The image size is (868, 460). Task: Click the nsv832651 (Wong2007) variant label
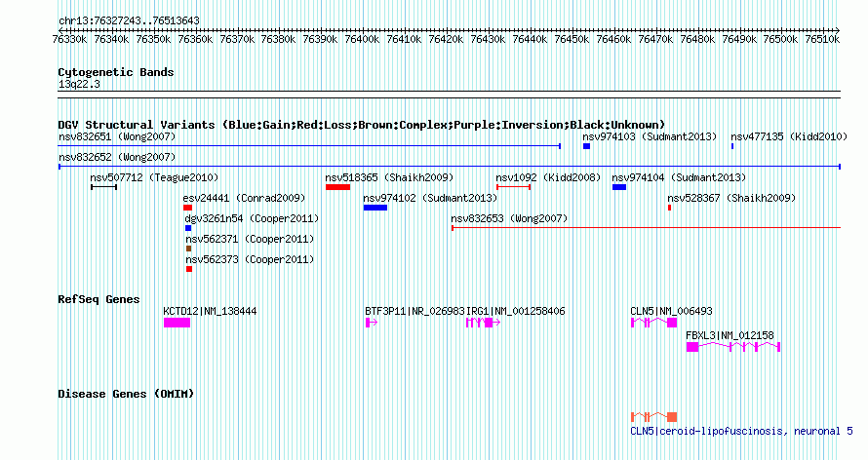click(x=117, y=136)
